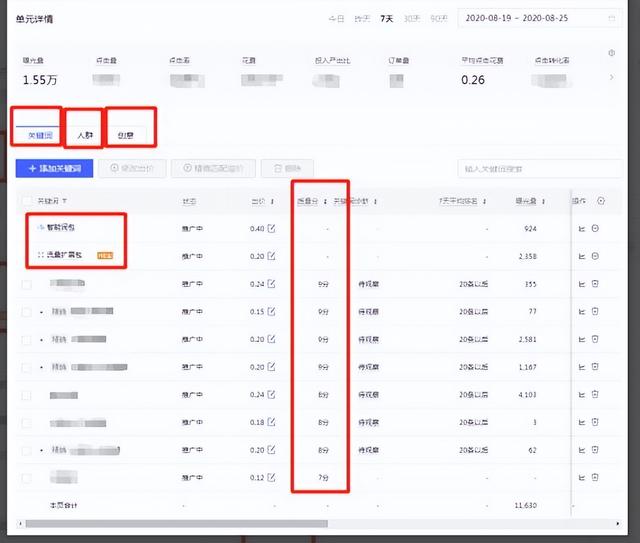Switch to the 关键词 tab

[x=40, y=135]
